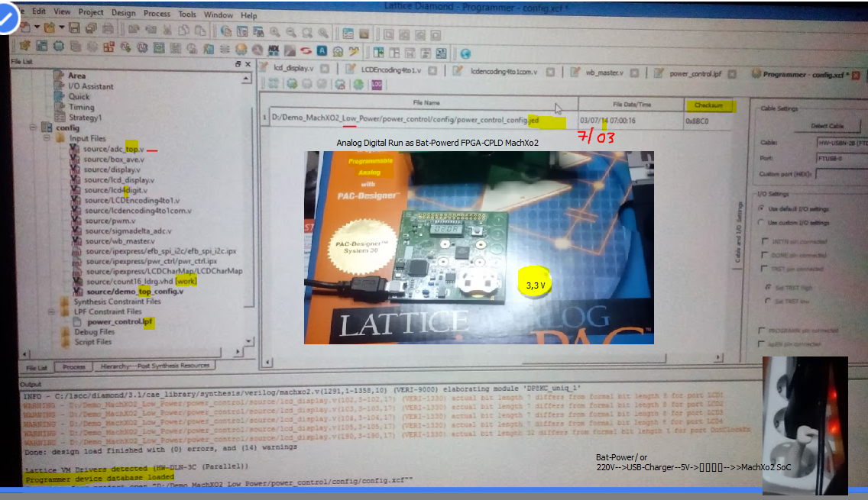This screenshot has height=500, width=868.
Task: Select source/adc_top.v in the file tree
Action: tap(114, 149)
